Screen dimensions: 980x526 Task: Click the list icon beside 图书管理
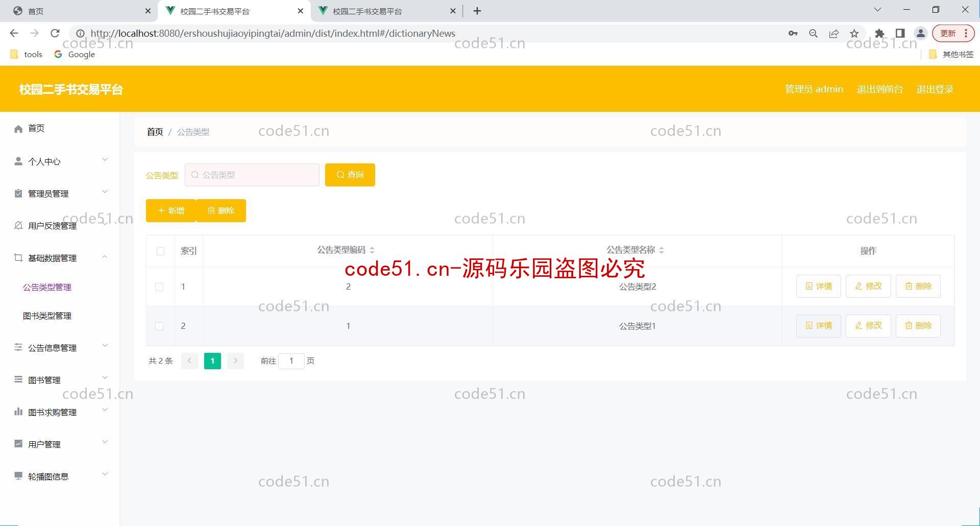pyautogui.click(x=18, y=379)
